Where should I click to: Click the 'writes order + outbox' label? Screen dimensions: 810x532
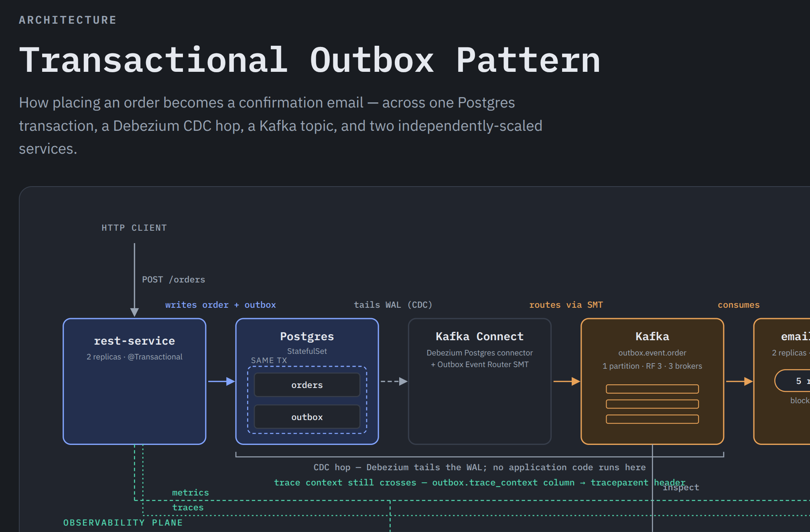coord(220,305)
